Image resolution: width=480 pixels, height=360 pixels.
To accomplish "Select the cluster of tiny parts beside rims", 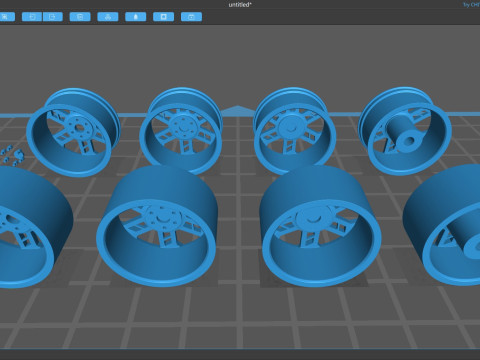I will click(x=12, y=155).
